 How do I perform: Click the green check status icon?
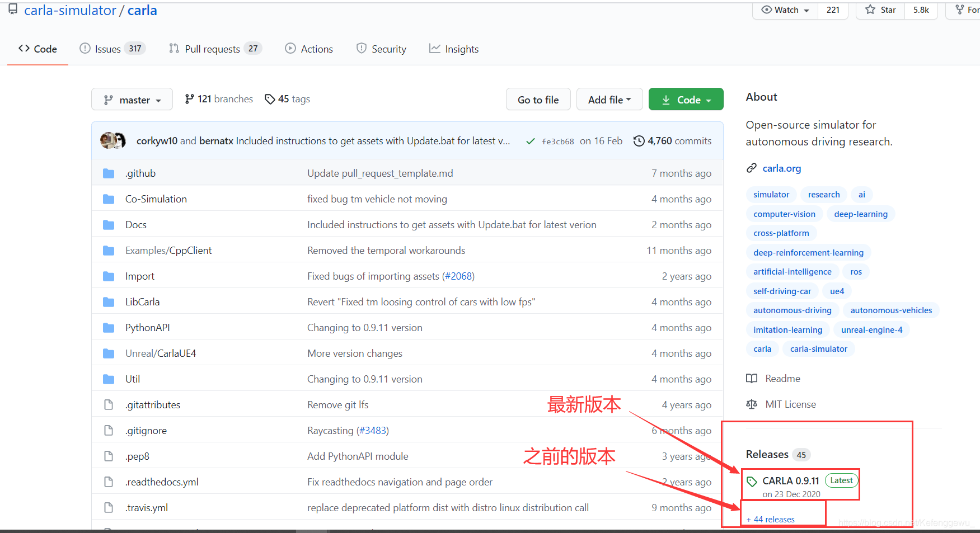[x=530, y=141]
